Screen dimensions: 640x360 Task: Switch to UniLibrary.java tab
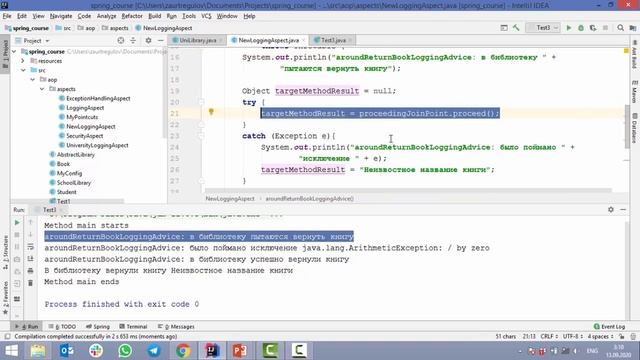(198, 40)
